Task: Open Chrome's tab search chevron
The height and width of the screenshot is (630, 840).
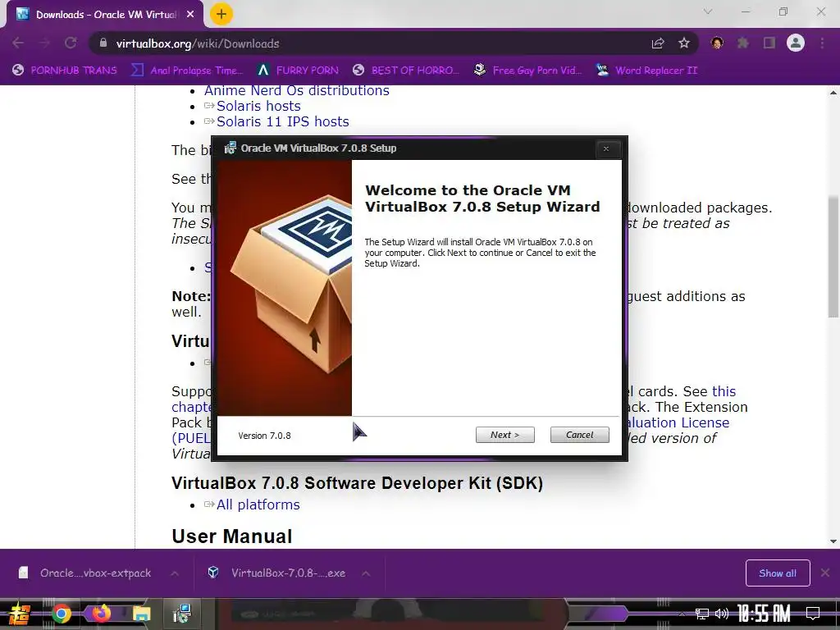Action: pos(708,11)
